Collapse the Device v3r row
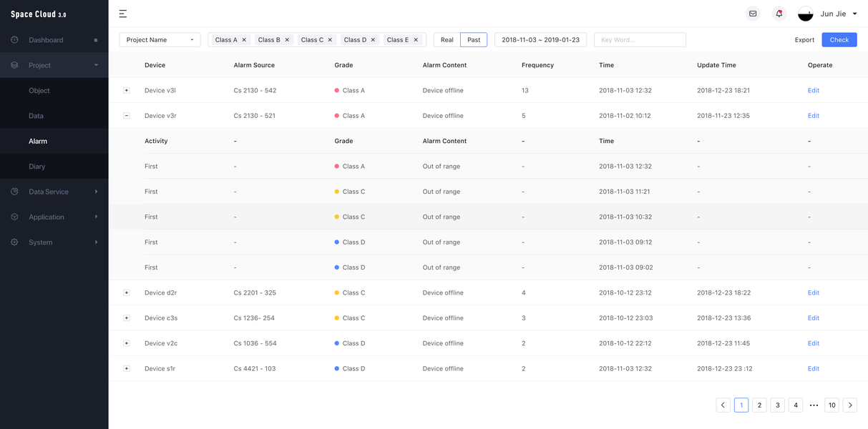Viewport: 868px width, 429px height. pyautogui.click(x=127, y=116)
